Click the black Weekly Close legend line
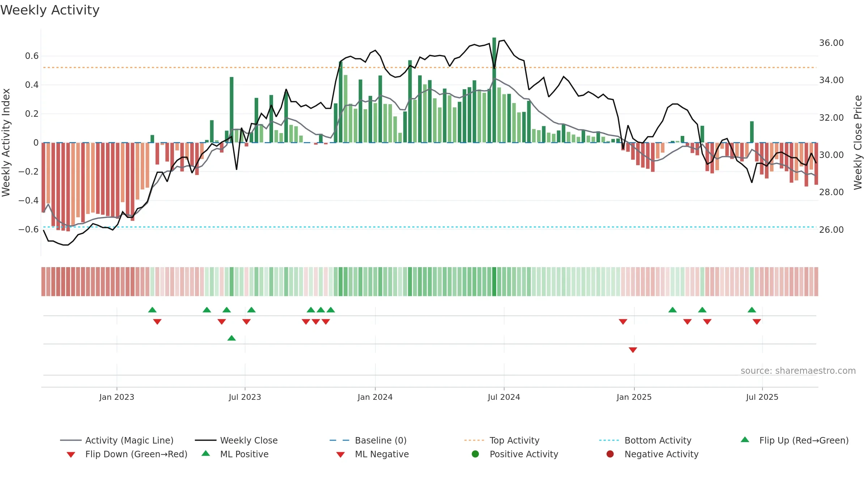The image size is (868, 488). [x=205, y=440]
